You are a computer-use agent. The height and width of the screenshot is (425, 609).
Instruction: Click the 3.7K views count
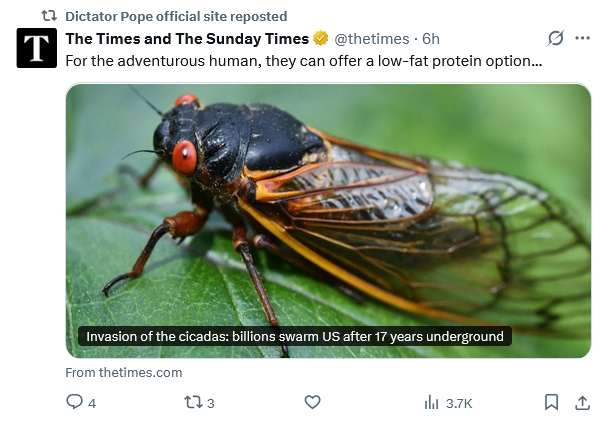[x=459, y=404]
